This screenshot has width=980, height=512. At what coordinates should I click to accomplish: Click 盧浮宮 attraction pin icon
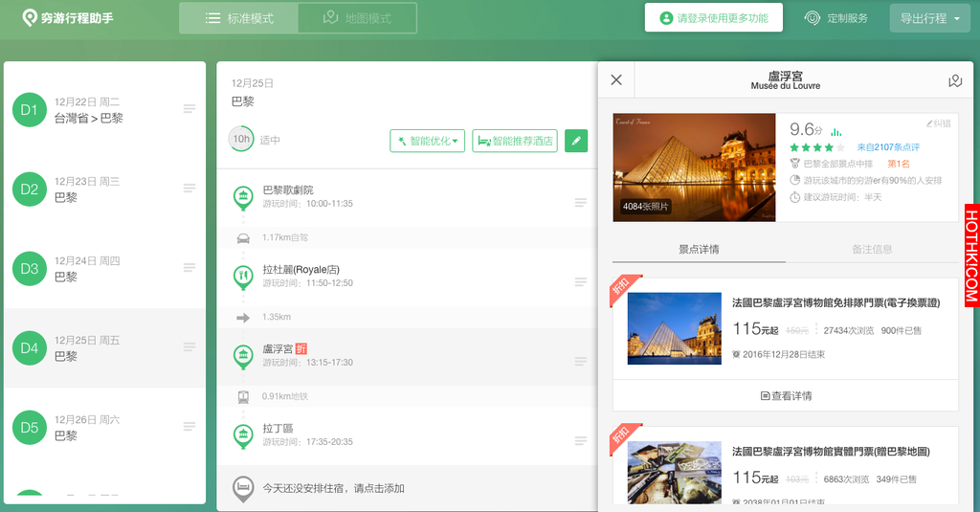click(243, 356)
